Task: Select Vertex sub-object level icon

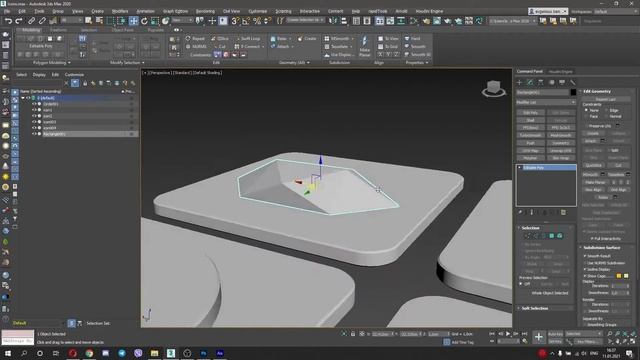Action: click(x=527, y=236)
